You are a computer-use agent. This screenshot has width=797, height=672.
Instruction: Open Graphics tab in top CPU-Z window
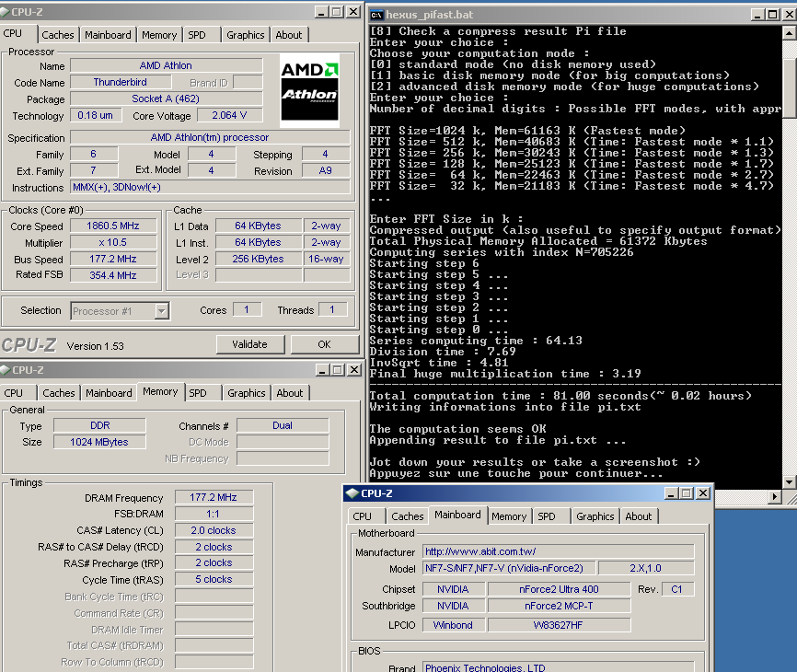(246, 35)
